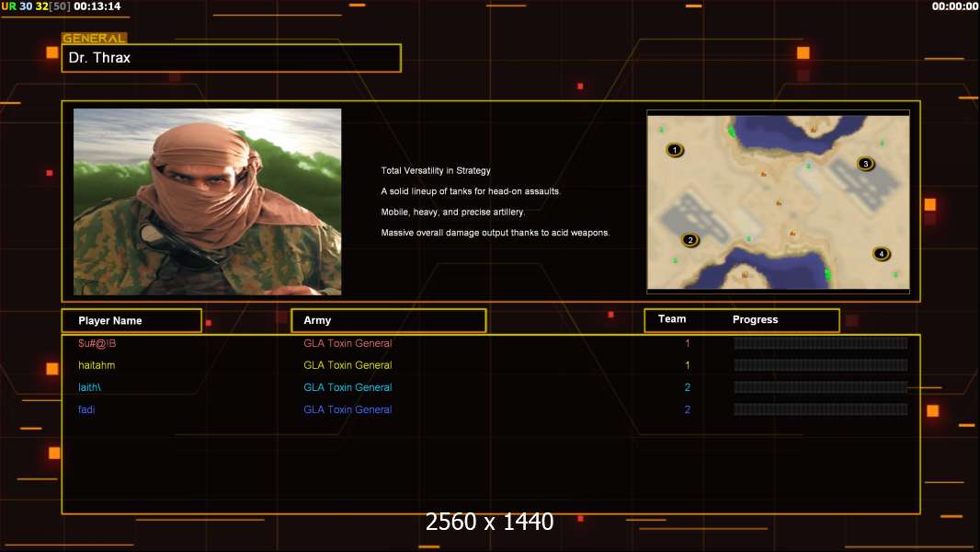Click start position marker 4 on minimap
980x552 pixels.
pyautogui.click(x=882, y=254)
